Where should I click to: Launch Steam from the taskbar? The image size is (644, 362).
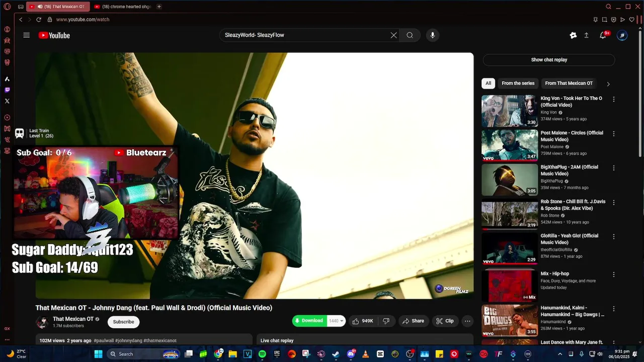pos(336,354)
